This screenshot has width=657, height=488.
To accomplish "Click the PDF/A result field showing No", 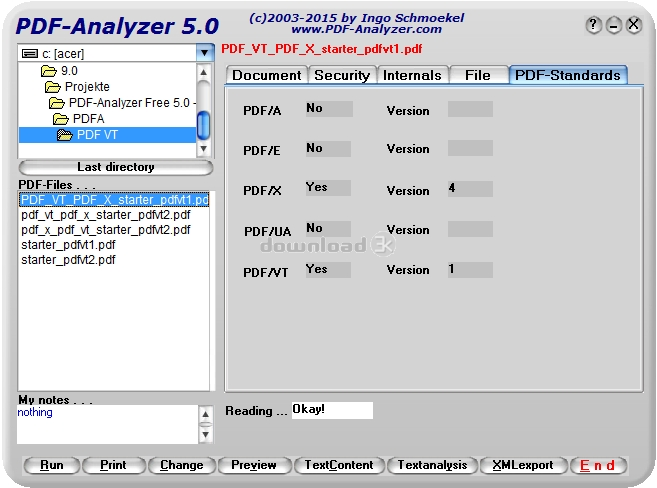I will coord(329,109).
